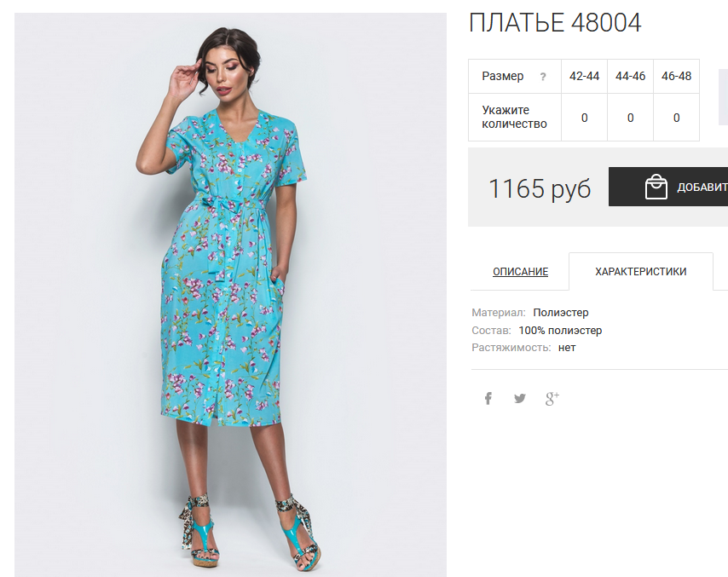
Task: Select size 46-48 column header
Action: [x=676, y=76]
